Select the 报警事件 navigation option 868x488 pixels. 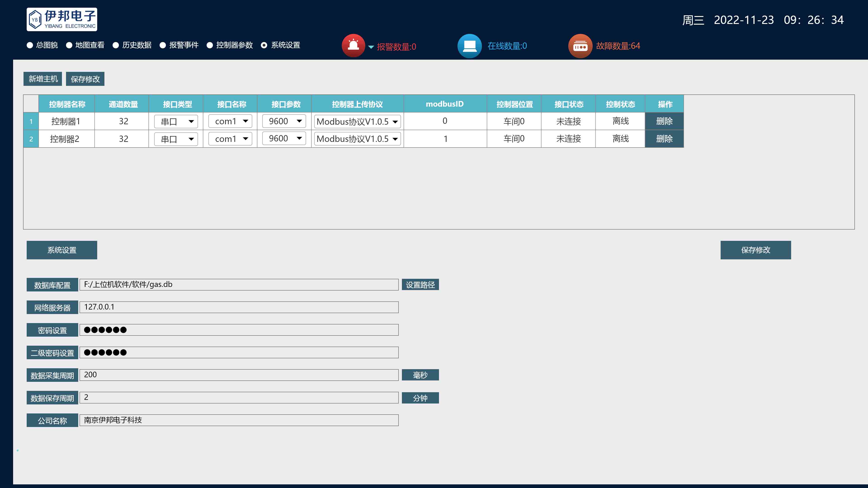pos(163,45)
